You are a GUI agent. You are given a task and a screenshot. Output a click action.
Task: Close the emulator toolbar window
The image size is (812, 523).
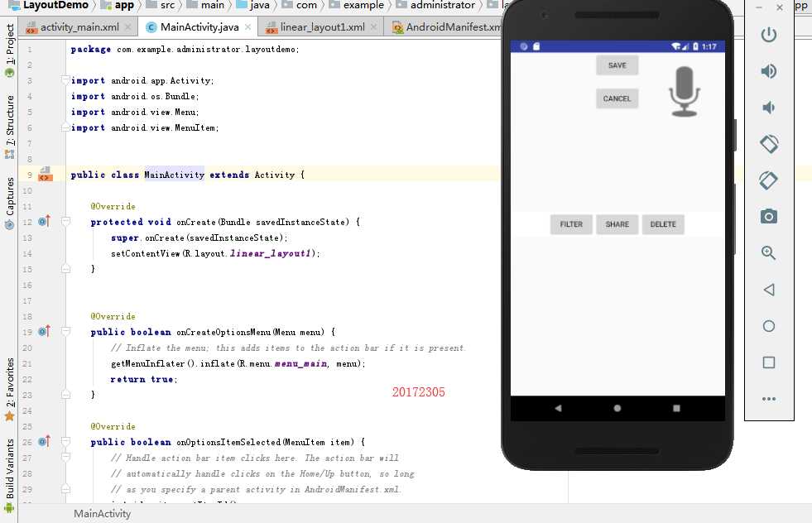click(x=780, y=7)
